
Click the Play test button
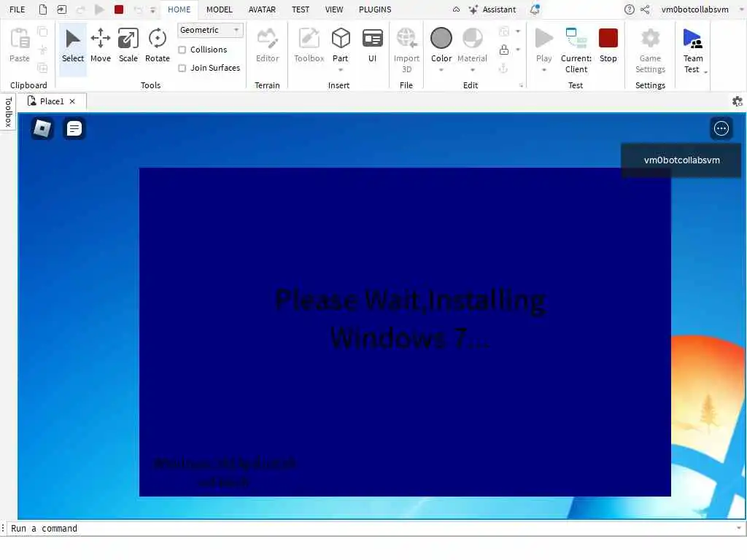(543, 44)
